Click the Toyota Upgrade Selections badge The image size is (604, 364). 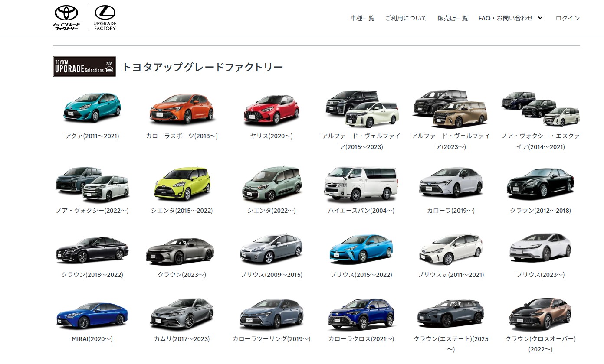click(84, 66)
